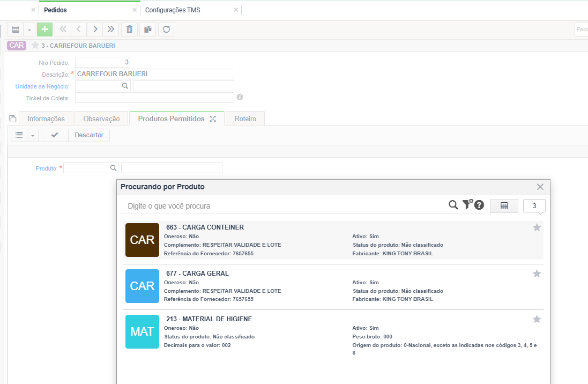Select the Produtos Permitidos tab
Image resolution: width=588 pixels, height=384 pixels.
coord(171,119)
